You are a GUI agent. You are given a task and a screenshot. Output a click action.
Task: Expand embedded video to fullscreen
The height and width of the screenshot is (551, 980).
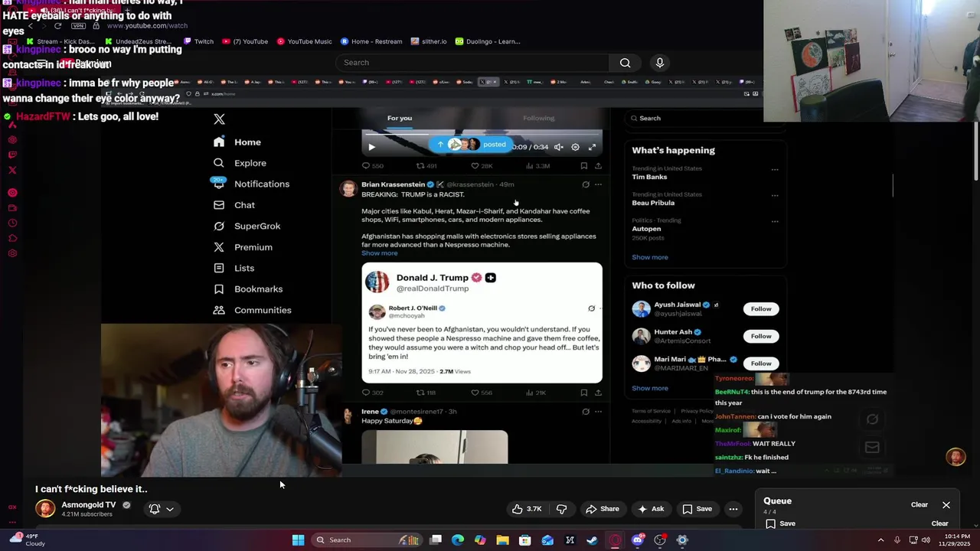pos(592,147)
